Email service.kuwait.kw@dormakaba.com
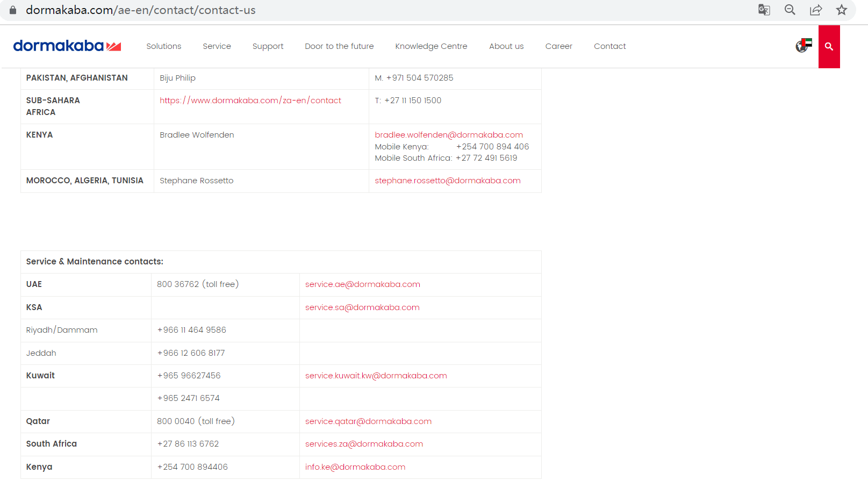The image size is (868, 488). (x=376, y=376)
